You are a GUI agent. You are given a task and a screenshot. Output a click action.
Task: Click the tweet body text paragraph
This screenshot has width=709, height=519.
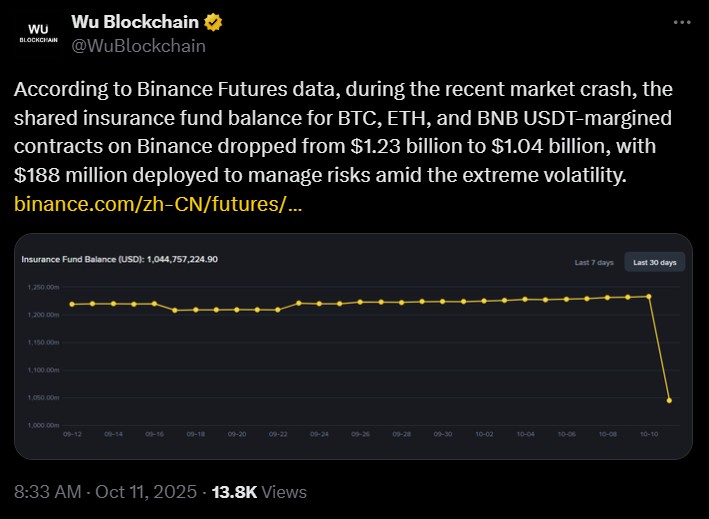coord(342,132)
